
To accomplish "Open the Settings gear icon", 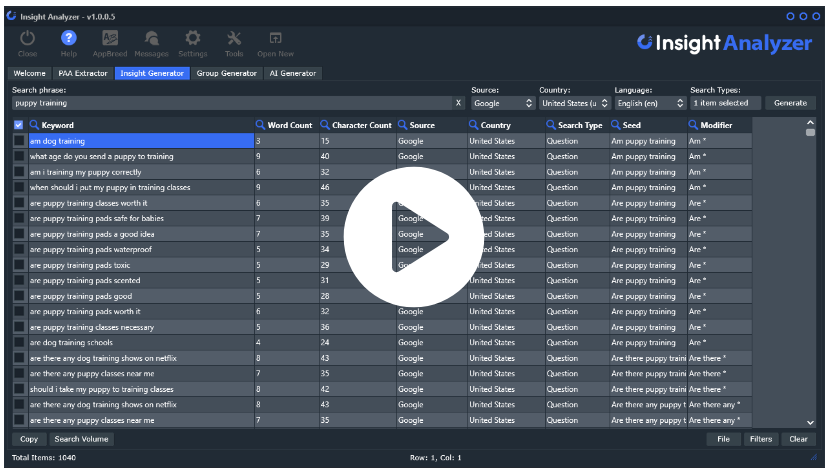I will tap(192, 39).
